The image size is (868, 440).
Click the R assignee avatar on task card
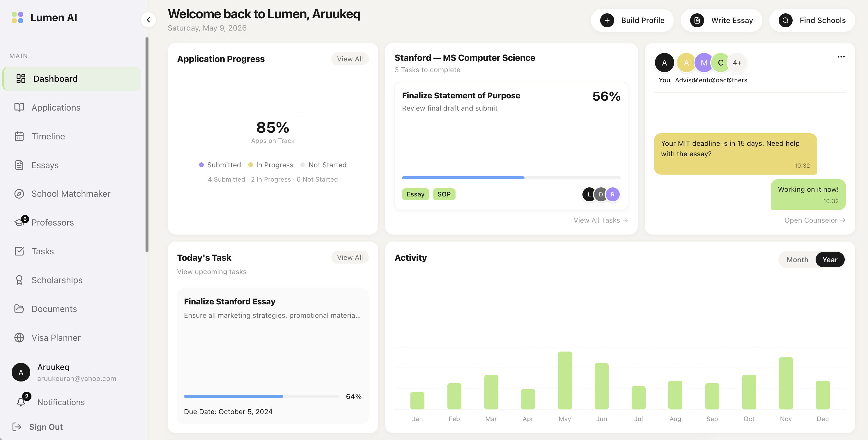coord(613,194)
